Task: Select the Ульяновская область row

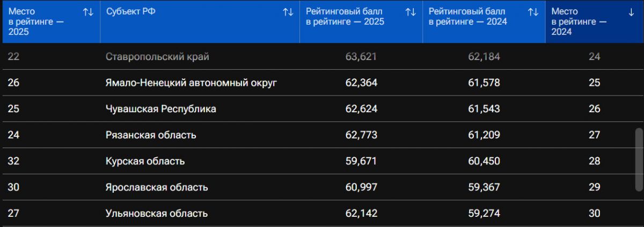Action: click(x=157, y=214)
